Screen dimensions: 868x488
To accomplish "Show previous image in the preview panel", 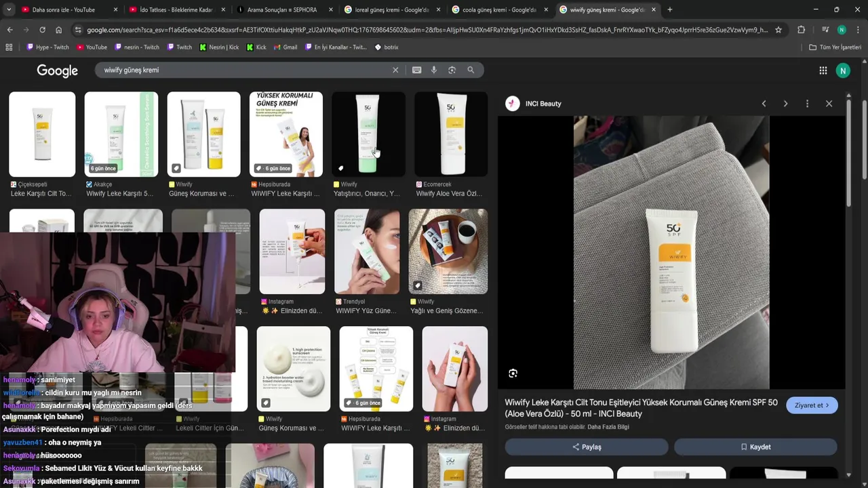I will pyautogui.click(x=764, y=104).
